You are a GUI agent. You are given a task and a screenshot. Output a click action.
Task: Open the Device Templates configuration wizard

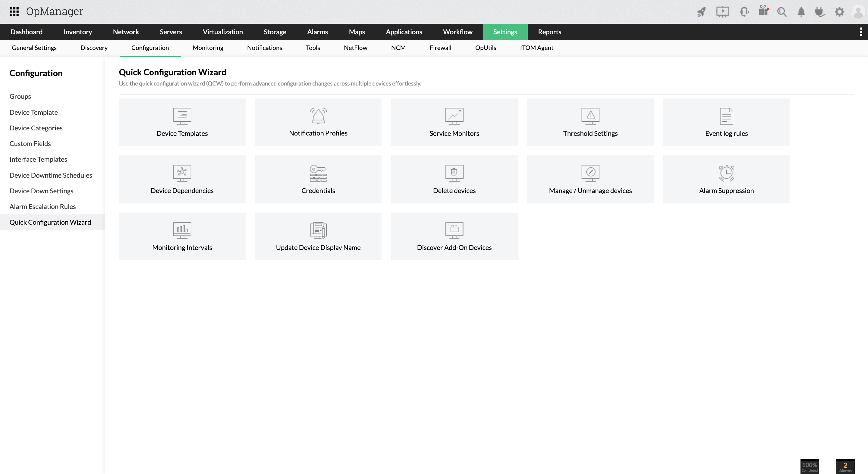(x=182, y=121)
